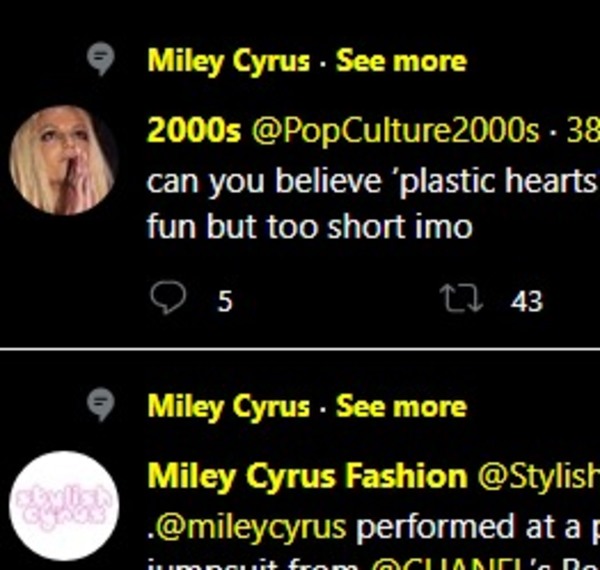Viewport: 600px width, 570px height.
Task: Open the @mileycyrus mention in the tweet
Action: pyautogui.click(x=248, y=526)
